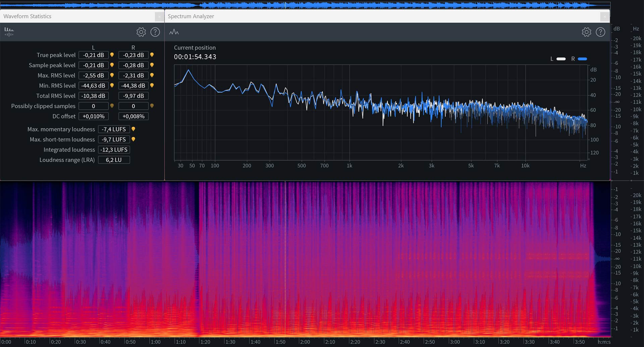Select the Integrated loudness value field

(114, 150)
